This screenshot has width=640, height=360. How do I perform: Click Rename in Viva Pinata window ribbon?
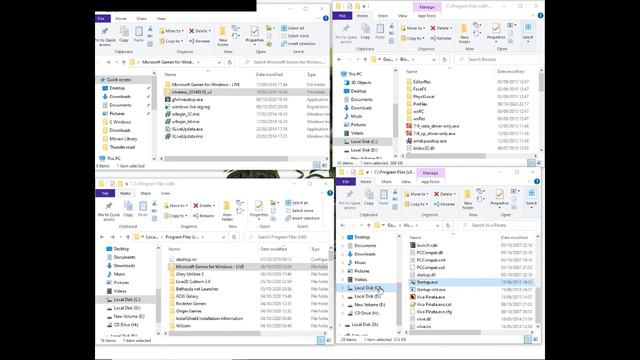click(444, 204)
